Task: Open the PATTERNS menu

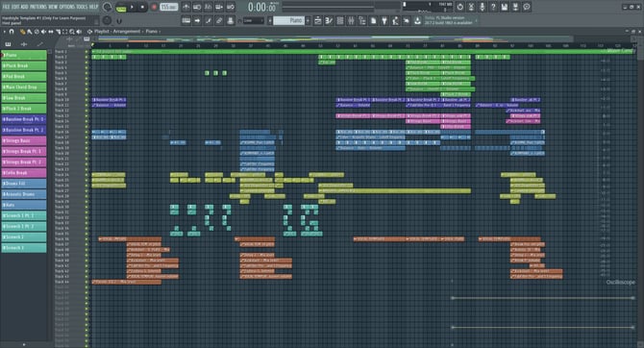Action: [38, 7]
